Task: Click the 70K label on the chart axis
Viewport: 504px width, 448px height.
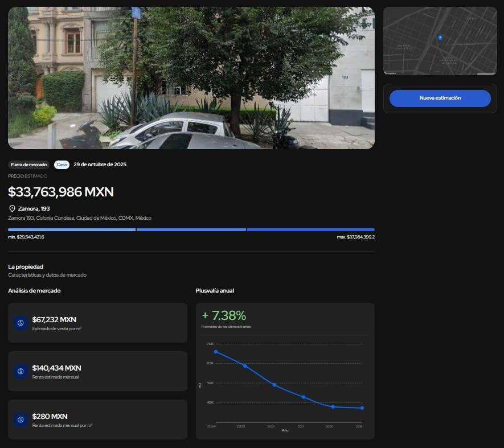Action: pyautogui.click(x=210, y=344)
